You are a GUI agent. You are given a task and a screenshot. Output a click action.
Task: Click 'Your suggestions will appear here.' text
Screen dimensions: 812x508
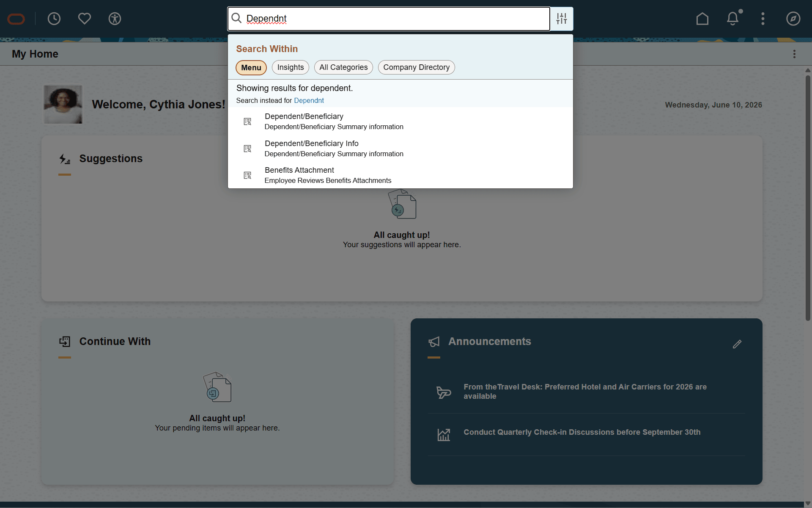point(402,245)
